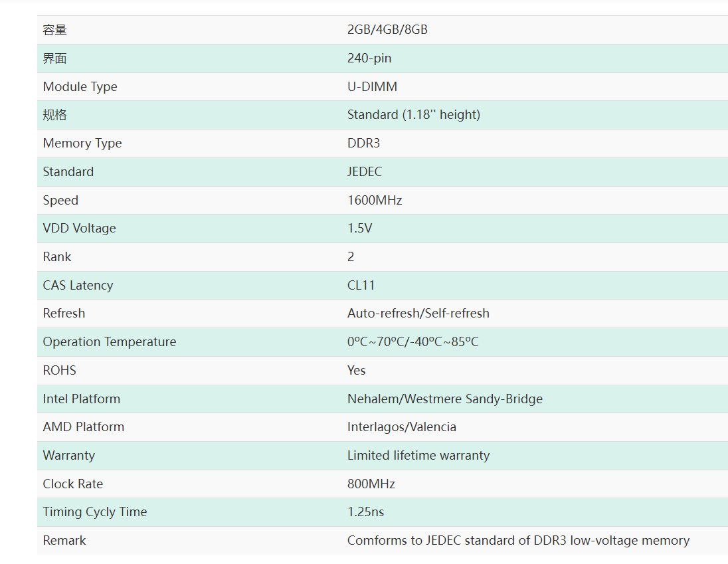Select the 'Clock Rate' label
The height and width of the screenshot is (564, 728).
[73, 484]
